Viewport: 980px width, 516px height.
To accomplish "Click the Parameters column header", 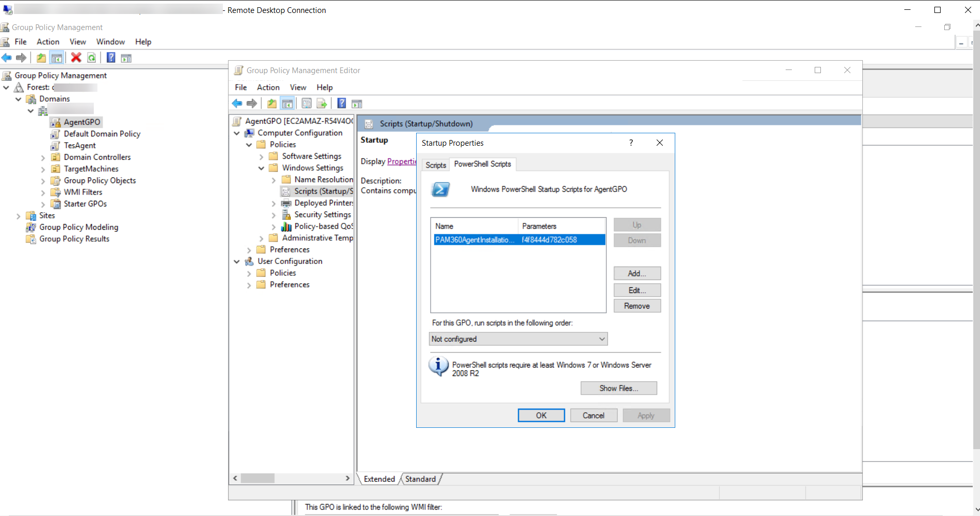I will (562, 226).
